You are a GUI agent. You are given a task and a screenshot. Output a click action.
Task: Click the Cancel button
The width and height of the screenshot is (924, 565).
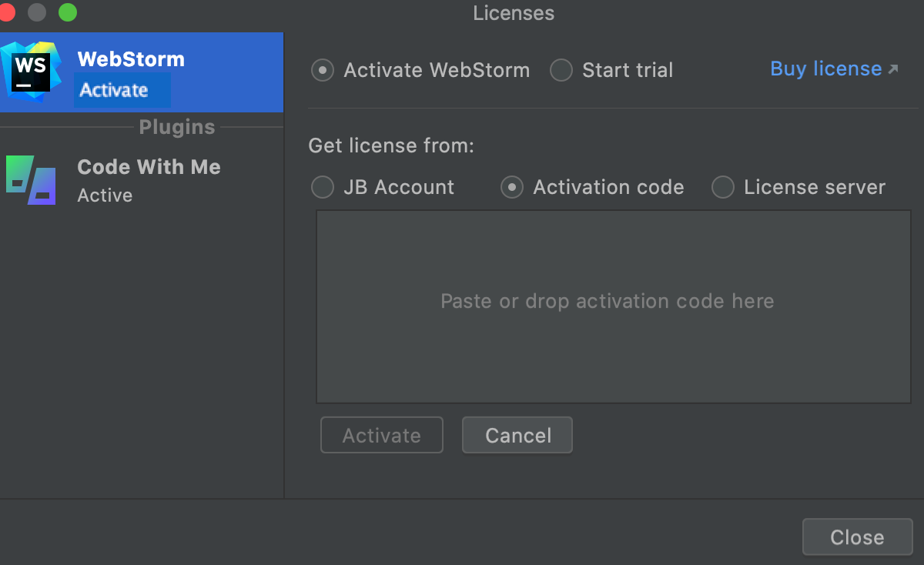click(x=517, y=436)
